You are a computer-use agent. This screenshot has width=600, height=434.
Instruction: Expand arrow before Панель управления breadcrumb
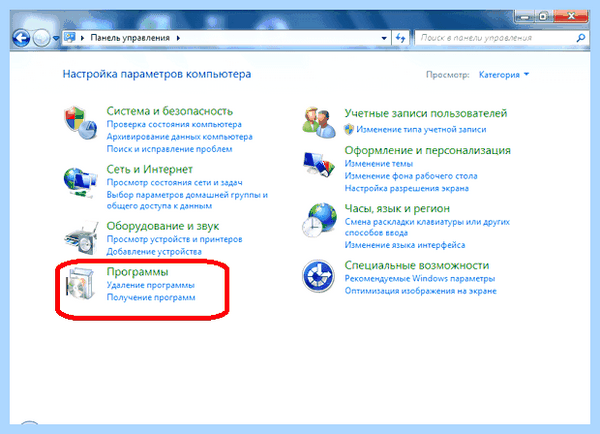tap(82, 38)
